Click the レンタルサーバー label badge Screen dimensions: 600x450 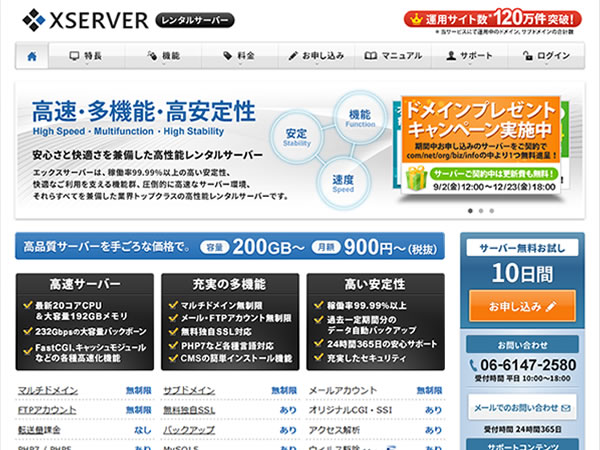(195, 20)
